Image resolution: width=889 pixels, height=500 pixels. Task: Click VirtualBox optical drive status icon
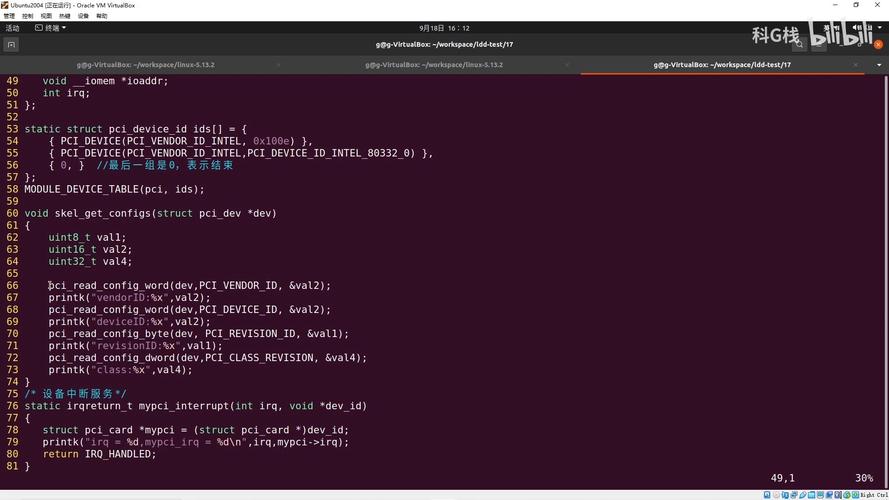pyautogui.click(x=776, y=495)
